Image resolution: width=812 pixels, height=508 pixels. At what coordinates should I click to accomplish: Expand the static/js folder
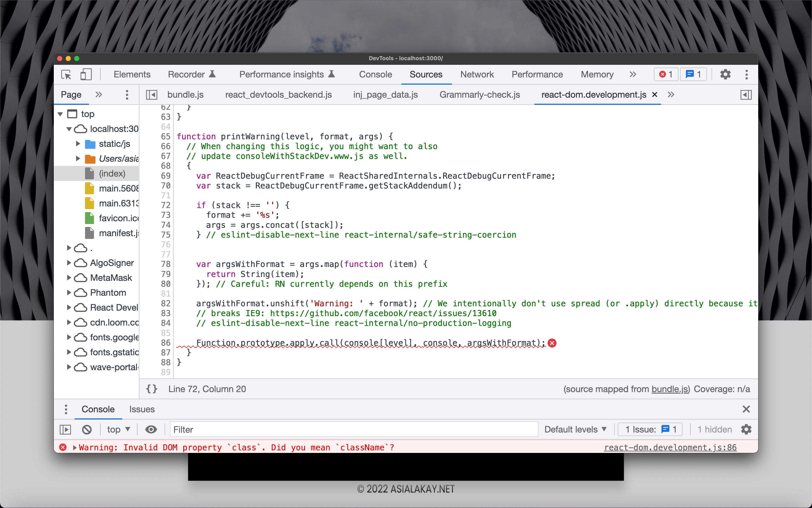[x=78, y=144]
